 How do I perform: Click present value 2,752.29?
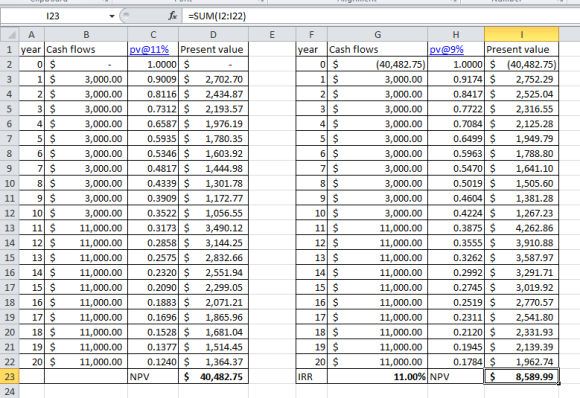[x=522, y=79]
